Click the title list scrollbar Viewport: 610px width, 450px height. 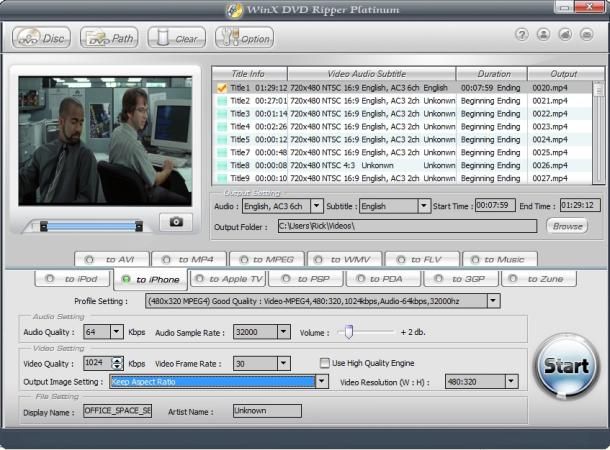pyautogui.click(x=598, y=132)
